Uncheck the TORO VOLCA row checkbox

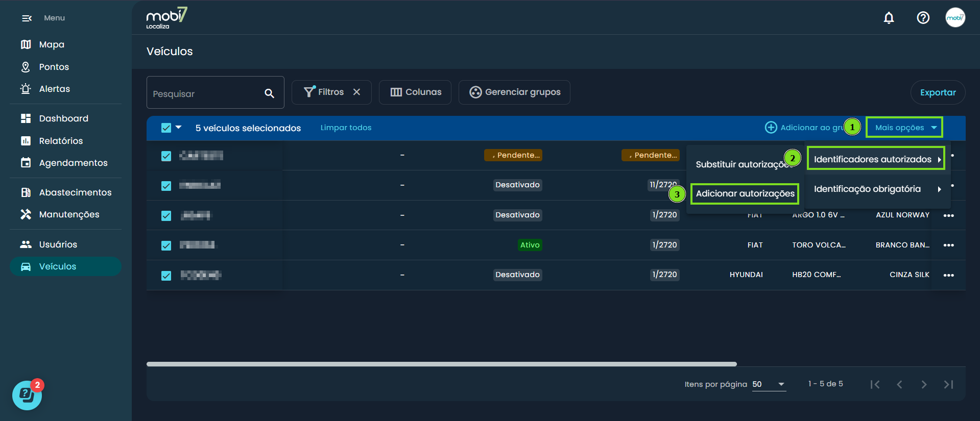[166, 245]
